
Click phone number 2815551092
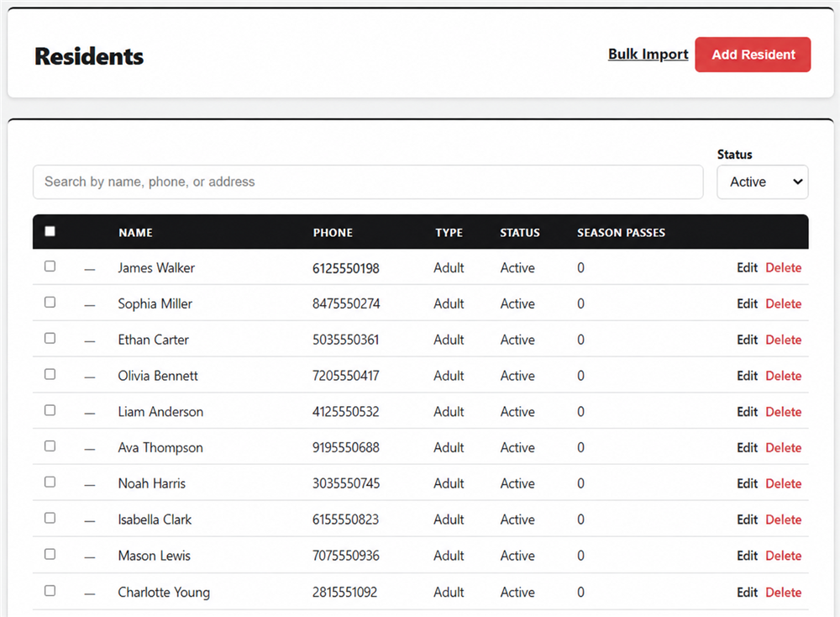344,592
